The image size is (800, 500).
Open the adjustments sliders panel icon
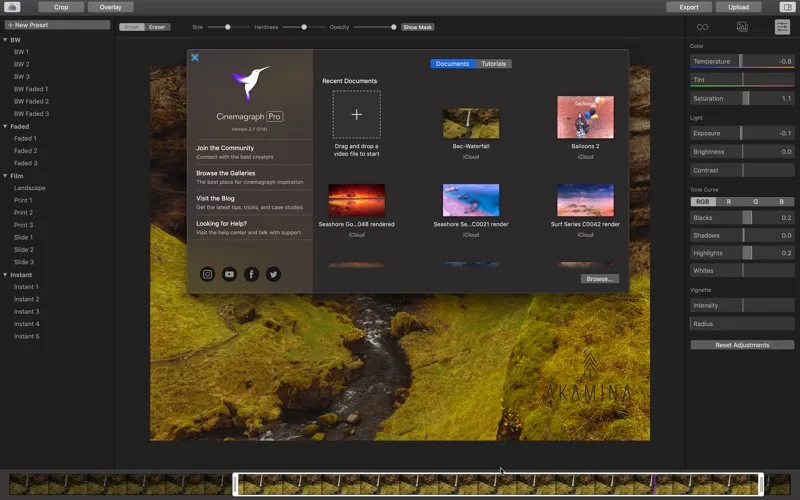[x=782, y=27]
